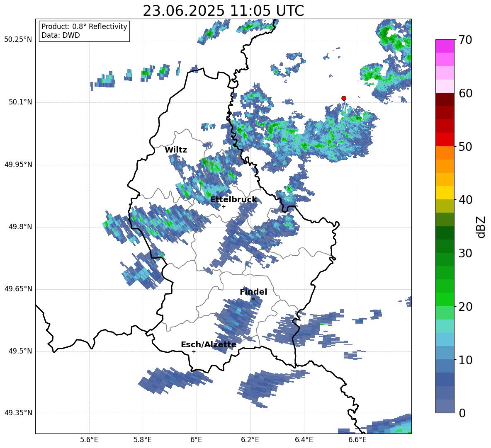Click the colorbar 70 tick label

pyautogui.click(x=465, y=40)
